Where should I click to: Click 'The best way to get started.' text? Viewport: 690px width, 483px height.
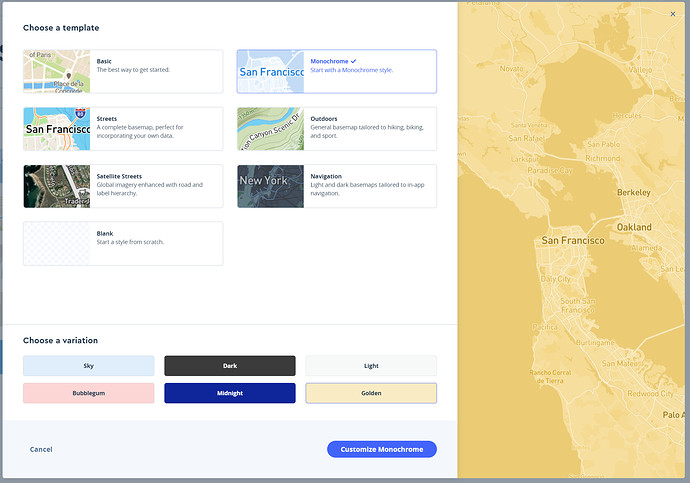tap(133, 70)
